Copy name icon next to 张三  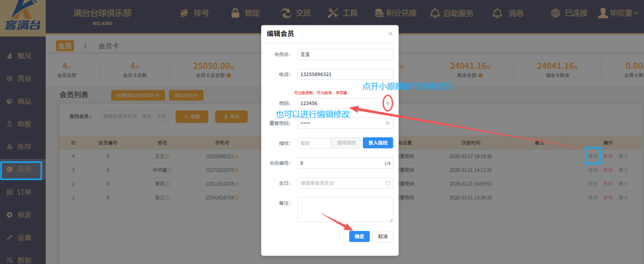[167, 197]
